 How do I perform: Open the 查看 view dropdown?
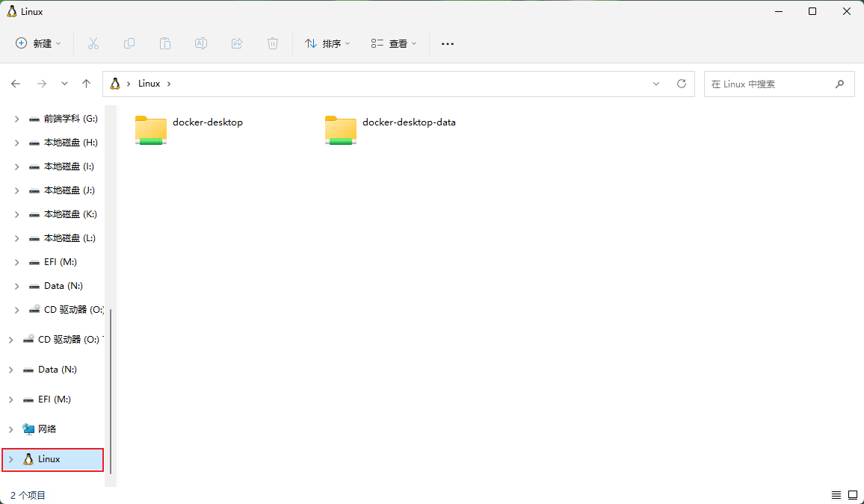pos(393,43)
